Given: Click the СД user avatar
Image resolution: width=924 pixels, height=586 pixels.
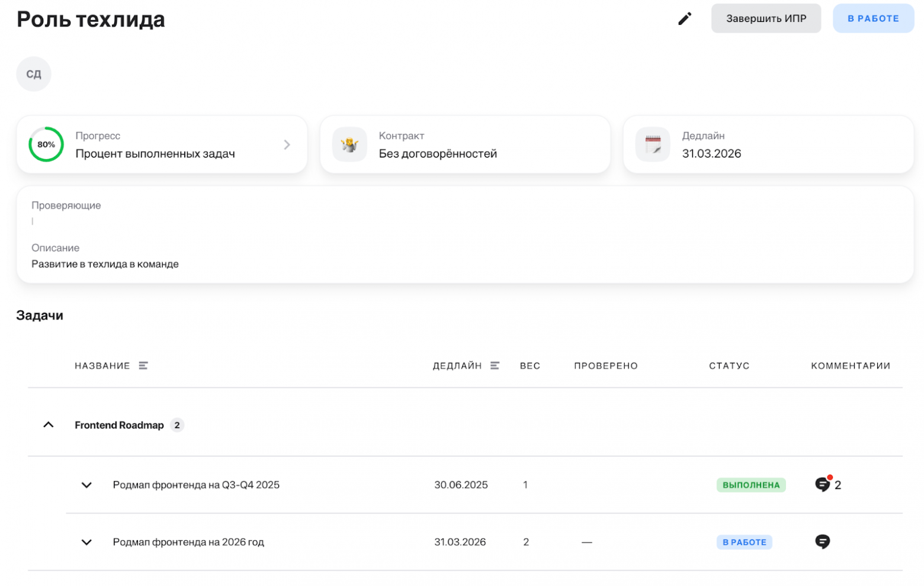Looking at the screenshot, I should (x=34, y=74).
